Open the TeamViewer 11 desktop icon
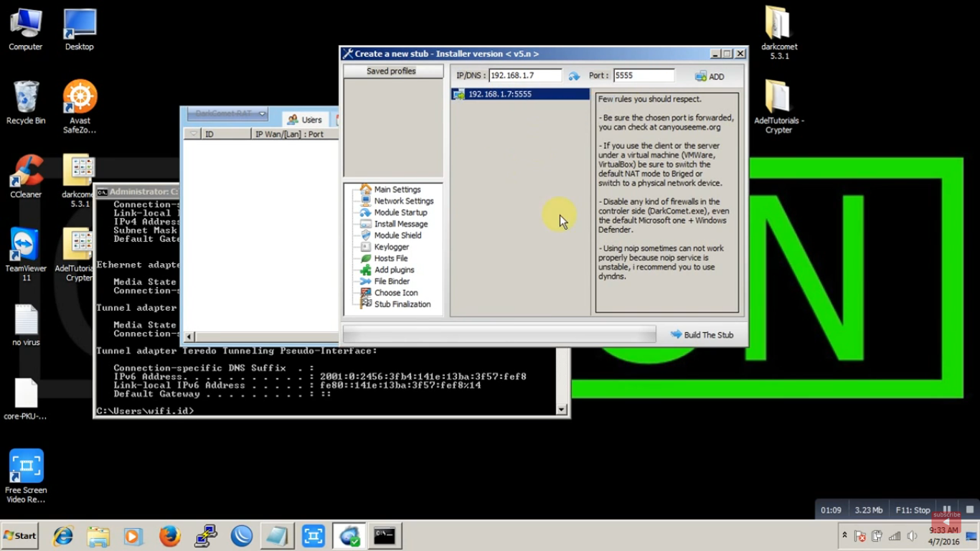The width and height of the screenshot is (980, 551). tap(26, 255)
